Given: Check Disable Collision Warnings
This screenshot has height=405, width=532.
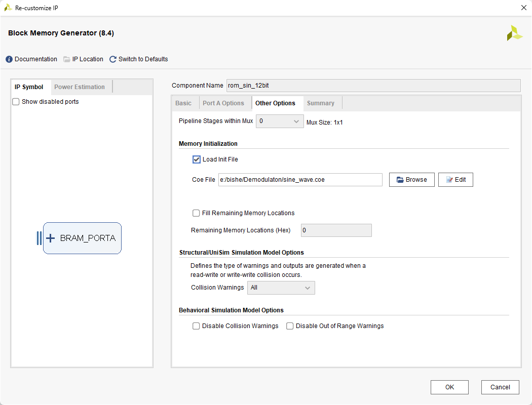Looking at the screenshot, I should click(x=196, y=326).
